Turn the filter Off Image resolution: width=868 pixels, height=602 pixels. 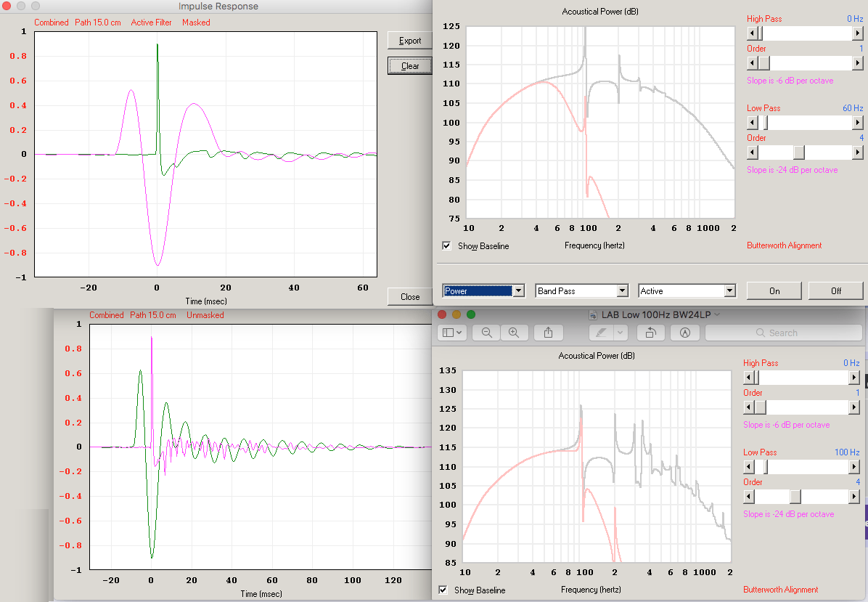pos(836,290)
